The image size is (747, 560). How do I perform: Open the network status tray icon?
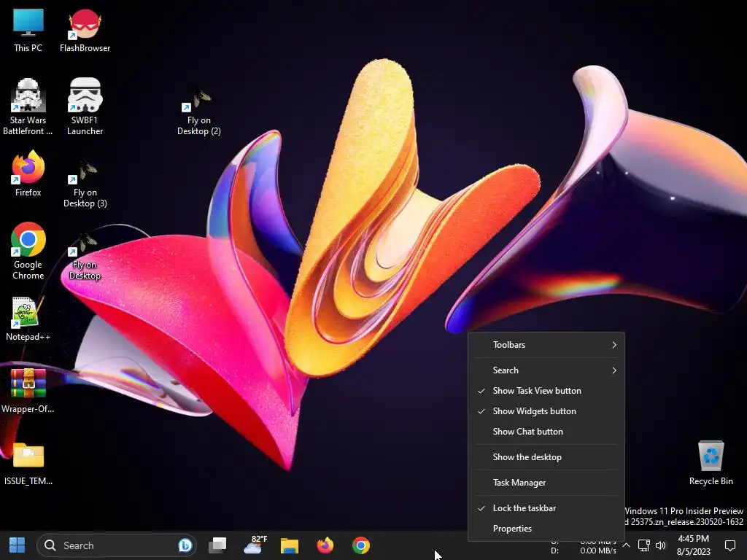[x=643, y=545]
